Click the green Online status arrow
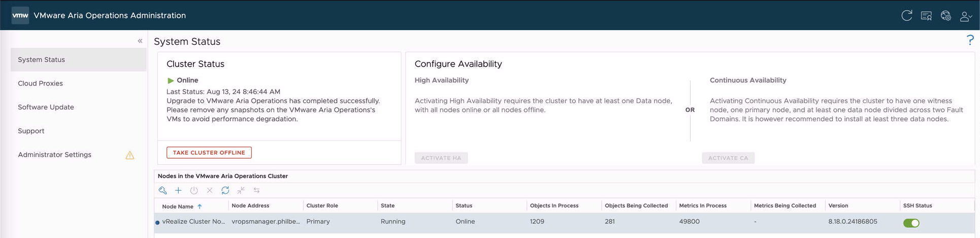The width and height of the screenshot is (980, 238). coord(171,80)
